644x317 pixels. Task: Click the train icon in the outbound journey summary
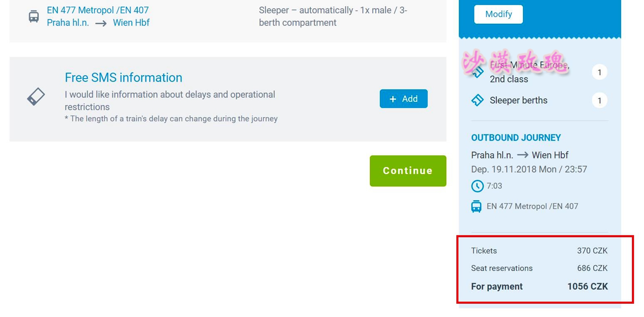pos(476,207)
